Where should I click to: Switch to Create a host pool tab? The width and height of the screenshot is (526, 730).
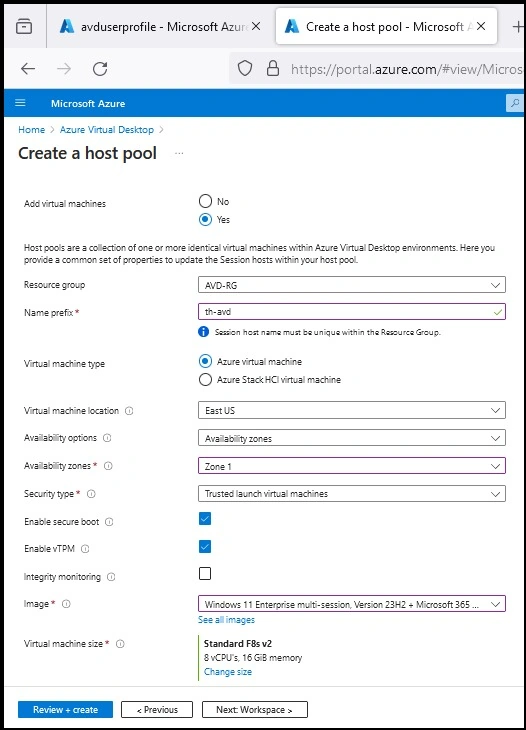click(386, 27)
